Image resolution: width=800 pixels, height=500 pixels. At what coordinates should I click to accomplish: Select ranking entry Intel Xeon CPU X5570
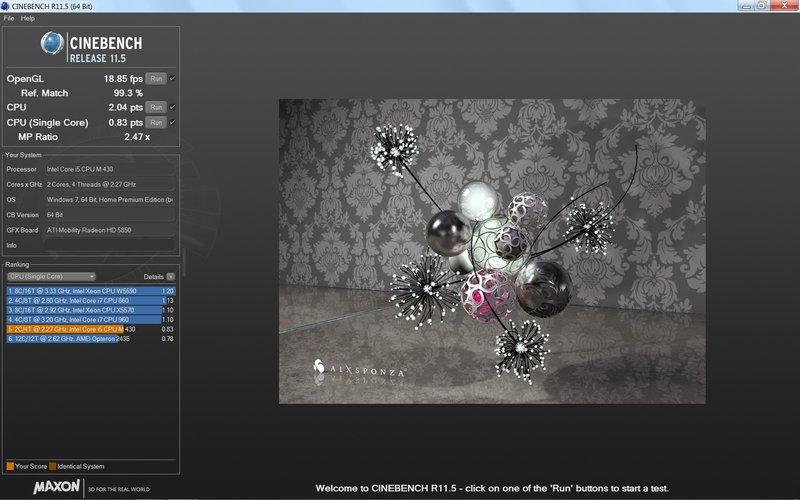click(x=91, y=310)
